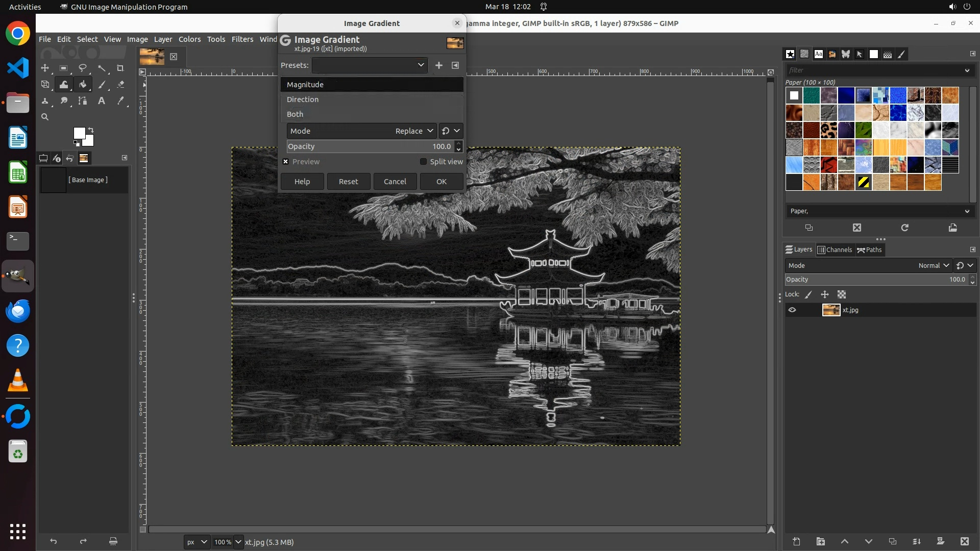
Task: Select the Text tool
Action: coord(102,101)
